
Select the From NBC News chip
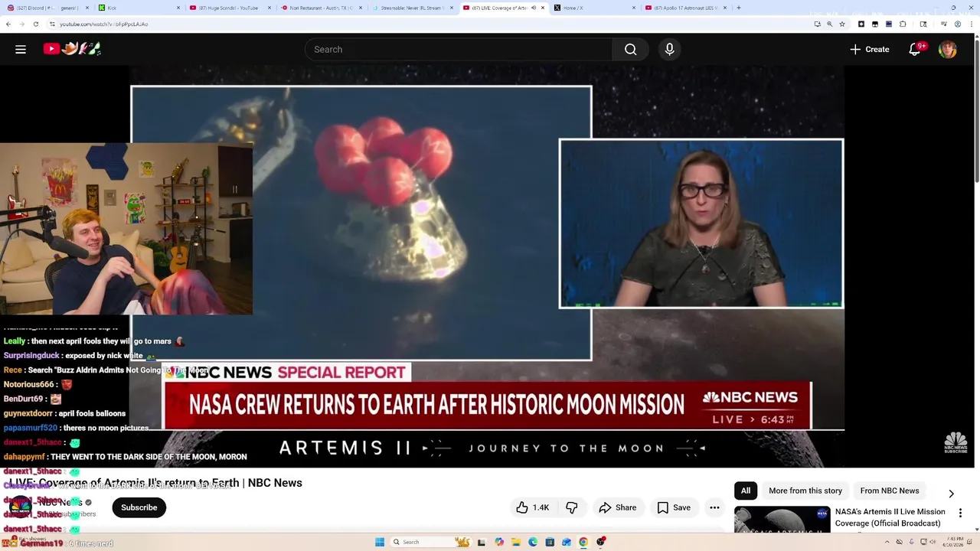coord(890,491)
